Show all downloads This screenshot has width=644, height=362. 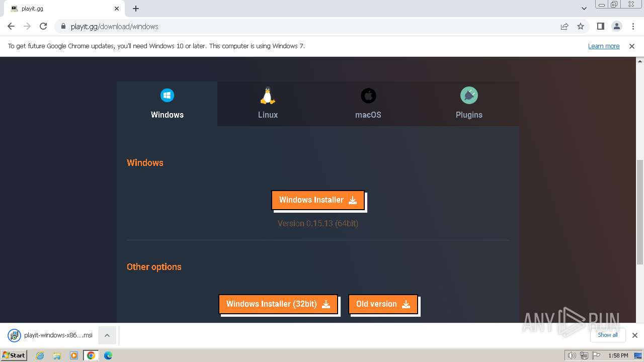(x=608, y=335)
